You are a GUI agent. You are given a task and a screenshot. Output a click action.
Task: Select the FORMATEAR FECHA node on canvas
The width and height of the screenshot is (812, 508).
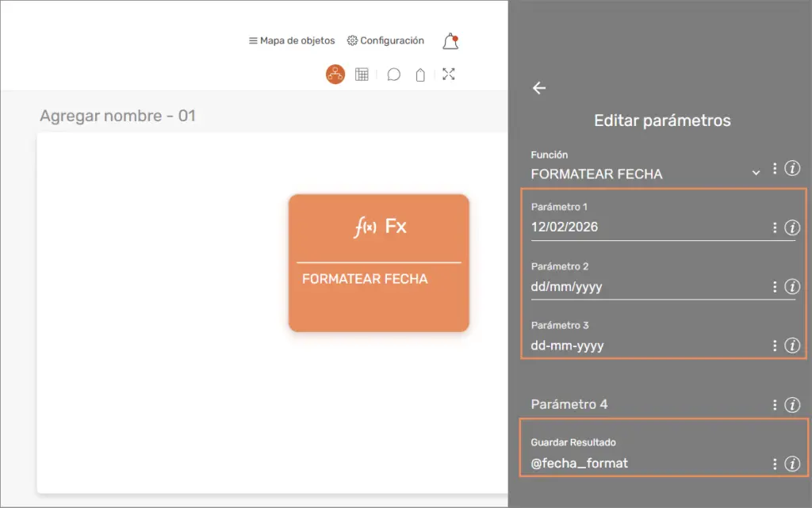[378, 263]
